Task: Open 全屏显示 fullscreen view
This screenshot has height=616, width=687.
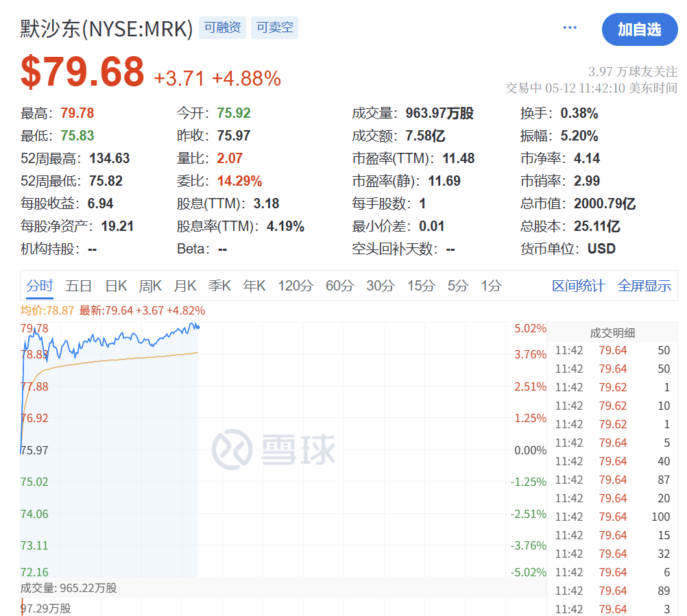Action: tap(644, 286)
